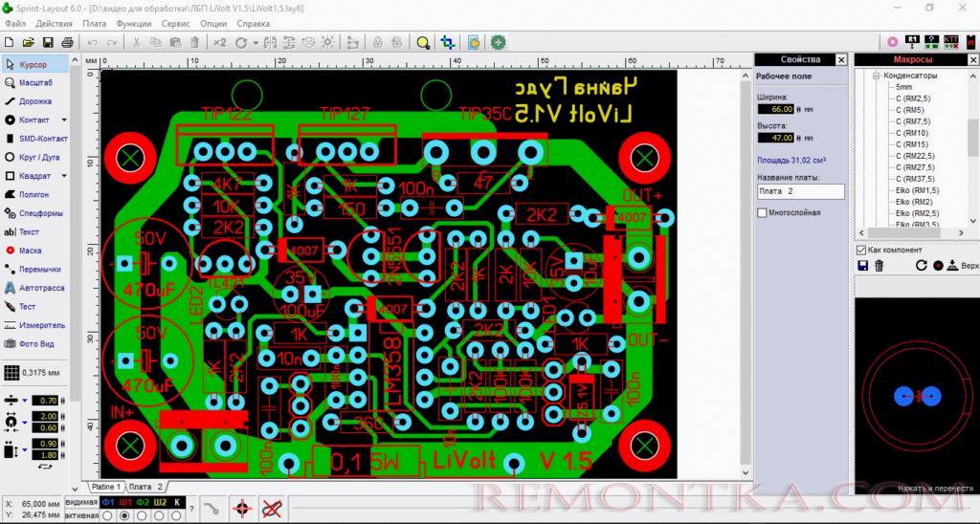Click the green round toolbar icon

pyautogui.click(x=498, y=42)
